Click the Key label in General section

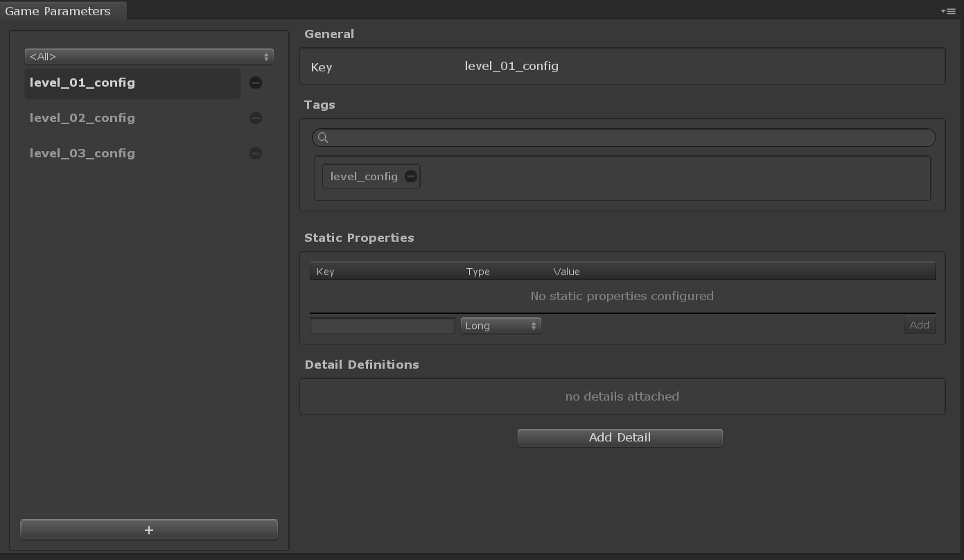[322, 67]
